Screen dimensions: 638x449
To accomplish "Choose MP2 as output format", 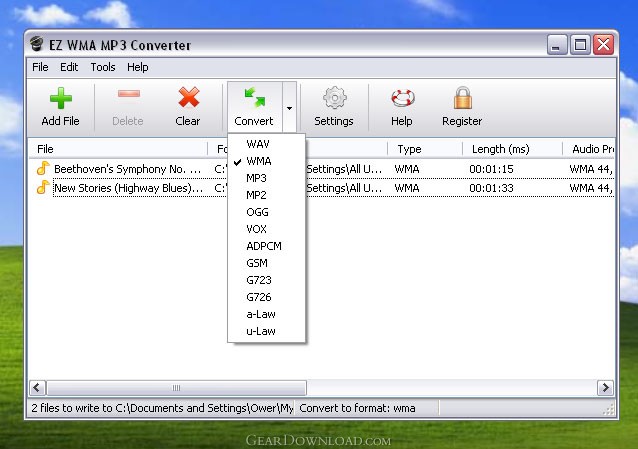I will pos(267,195).
